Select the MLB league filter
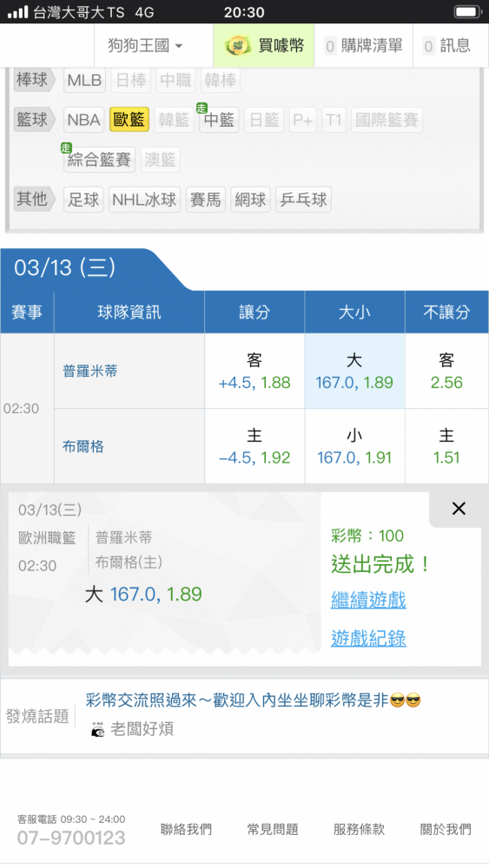489x868 pixels. click(x=84, y=81)
